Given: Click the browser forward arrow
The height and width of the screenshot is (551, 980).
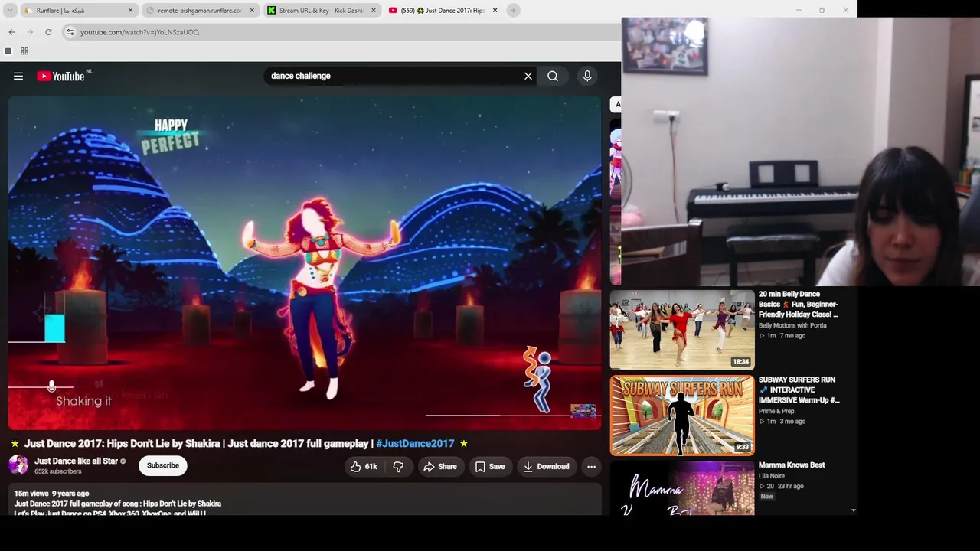Looking at the screenshot, I should (x=30, y=32).
